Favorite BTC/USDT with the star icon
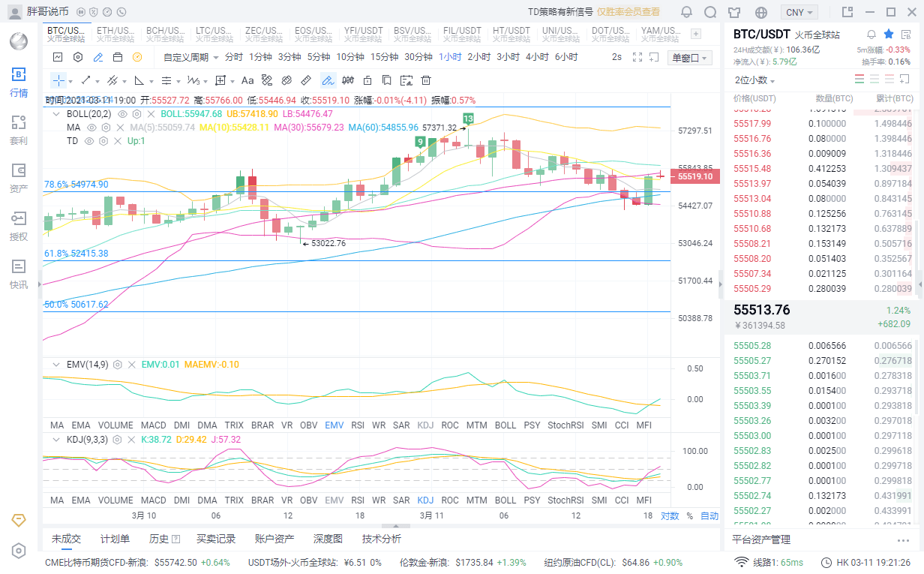 click(889, 35)
